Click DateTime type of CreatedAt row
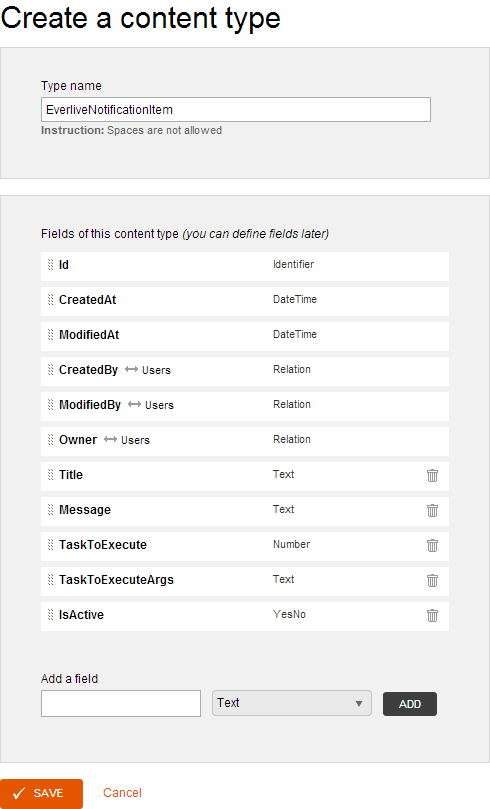 coord(295,299)
